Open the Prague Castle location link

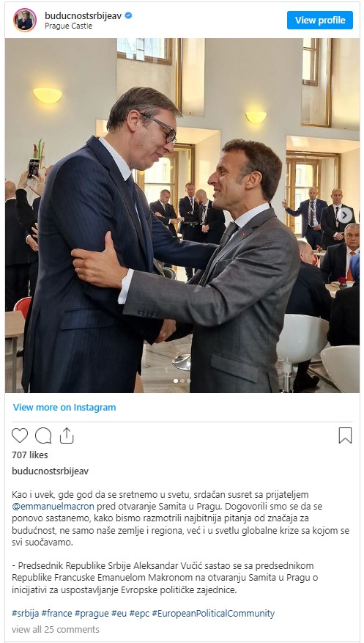point(68,26)
